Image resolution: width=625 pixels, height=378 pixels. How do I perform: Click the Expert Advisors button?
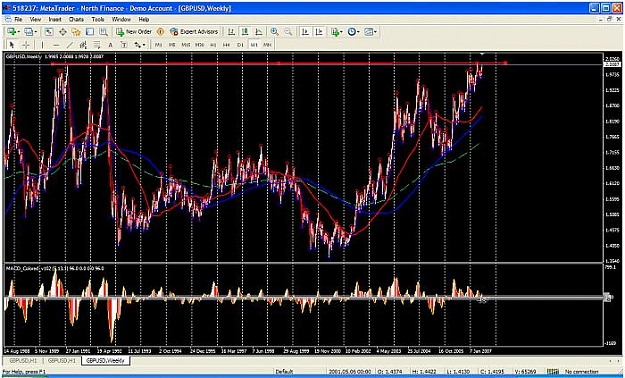[x=194, y=32]
